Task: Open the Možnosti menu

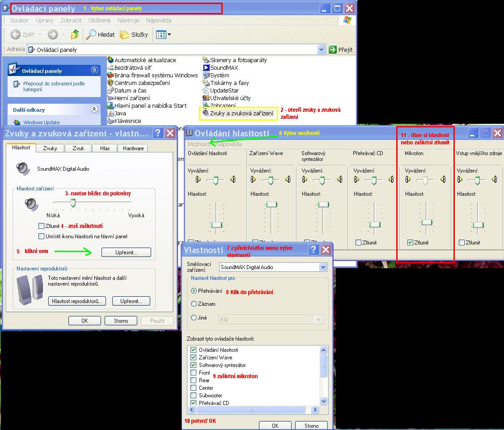Action: (x=199, y=144)
